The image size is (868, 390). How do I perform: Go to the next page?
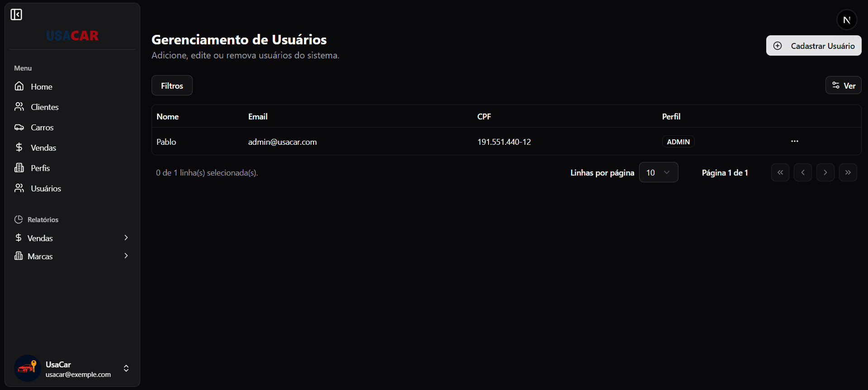(825, 172)
